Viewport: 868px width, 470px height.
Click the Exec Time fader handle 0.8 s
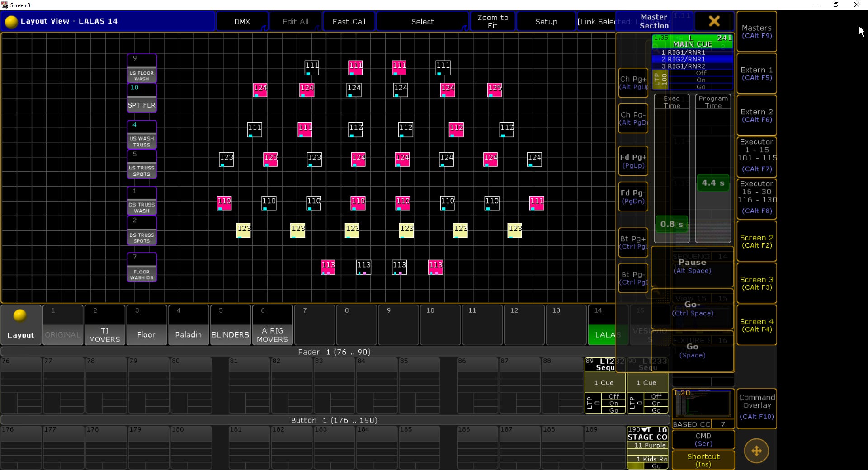click(x=672, y=224)
